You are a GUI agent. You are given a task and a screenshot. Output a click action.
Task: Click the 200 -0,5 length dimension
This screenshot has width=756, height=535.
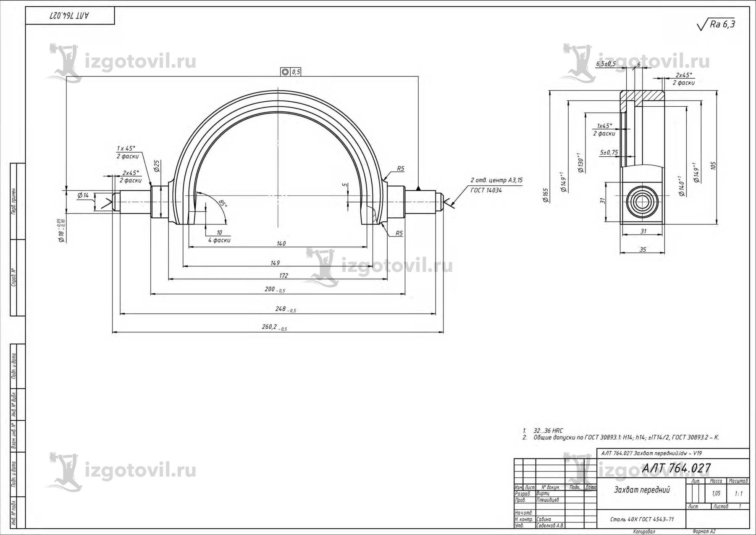click(275, 289)
